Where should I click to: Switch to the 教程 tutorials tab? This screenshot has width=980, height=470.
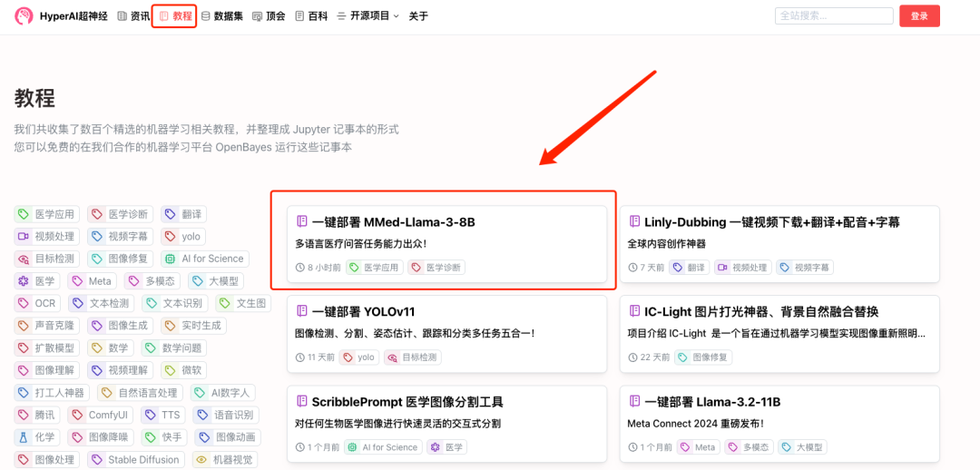coord(174,16)
